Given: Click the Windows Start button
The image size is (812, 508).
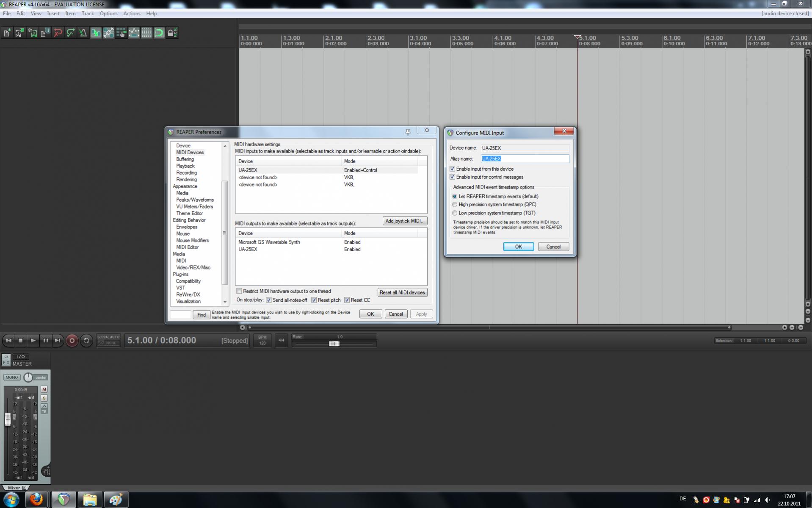Looking at the screenshot, I should pyautogui.click(x=11, y=500).
